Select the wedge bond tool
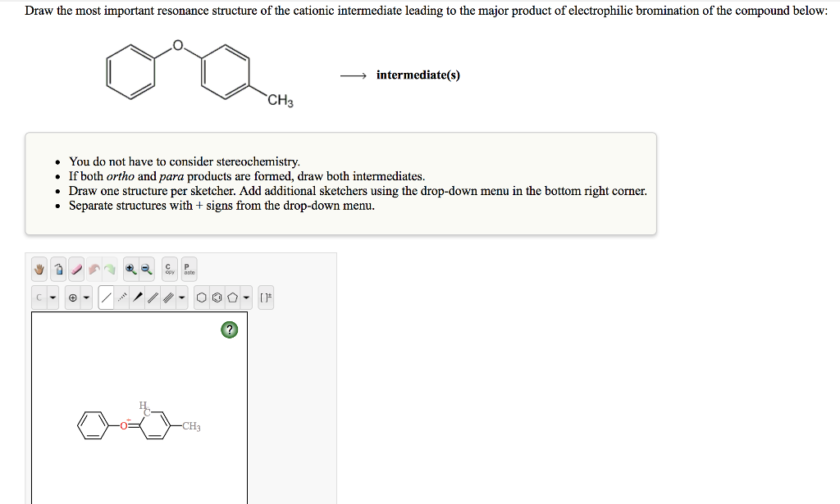 (x=138, y=297)
